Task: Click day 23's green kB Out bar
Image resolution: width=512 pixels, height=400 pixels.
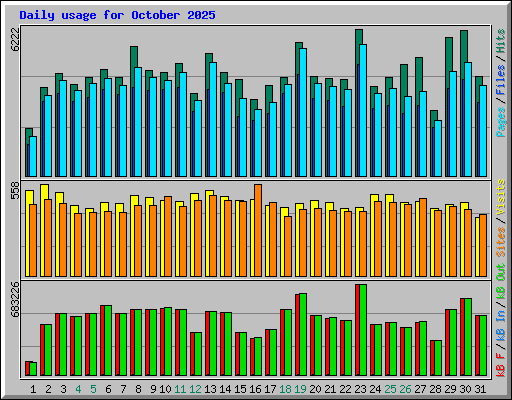Action: click(363, 330)
